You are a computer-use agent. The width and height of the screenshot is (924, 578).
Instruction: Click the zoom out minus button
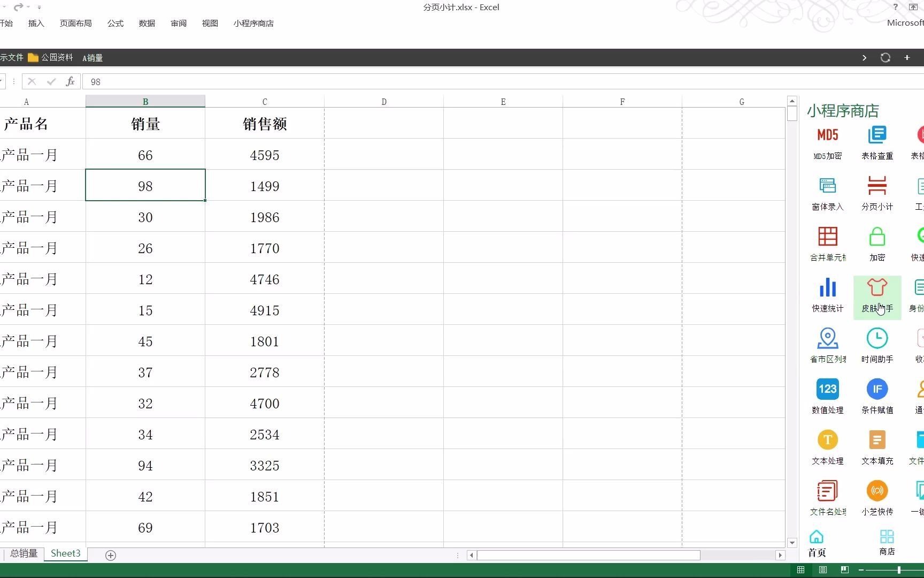(x=861, y=570)
